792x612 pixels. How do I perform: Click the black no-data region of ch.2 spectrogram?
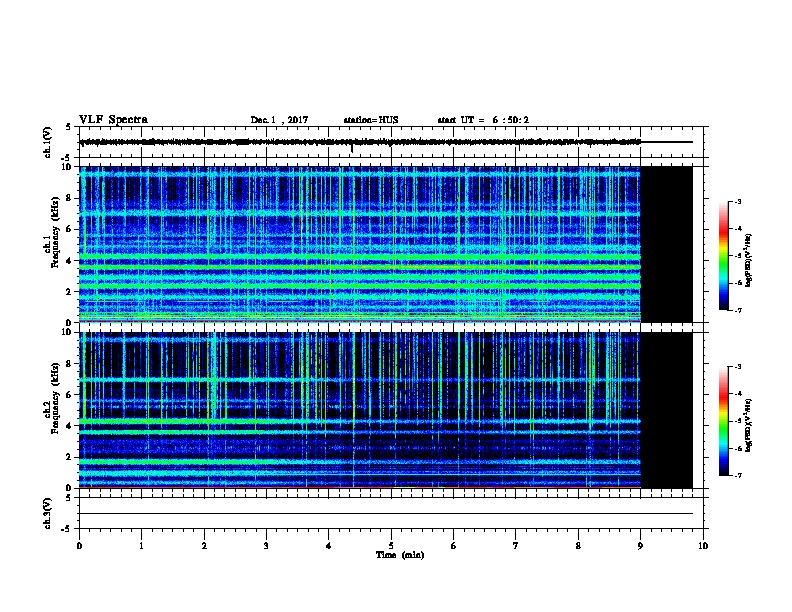666,410
